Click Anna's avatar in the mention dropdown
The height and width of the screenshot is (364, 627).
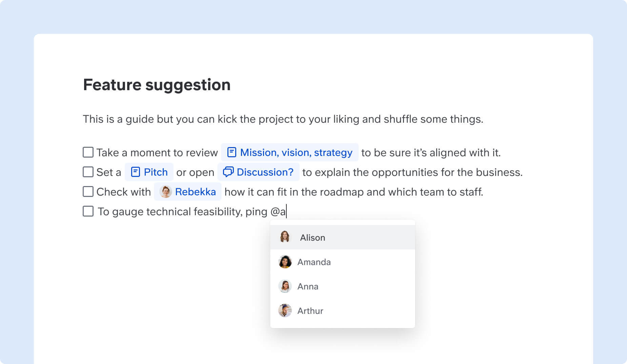285,286
